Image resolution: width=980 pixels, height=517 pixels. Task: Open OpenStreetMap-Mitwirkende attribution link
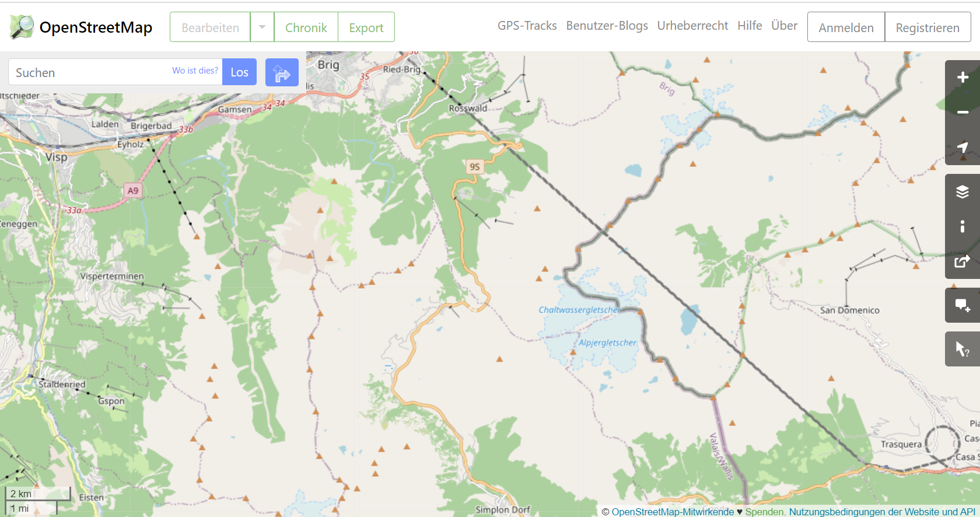(x=673, y=512)
